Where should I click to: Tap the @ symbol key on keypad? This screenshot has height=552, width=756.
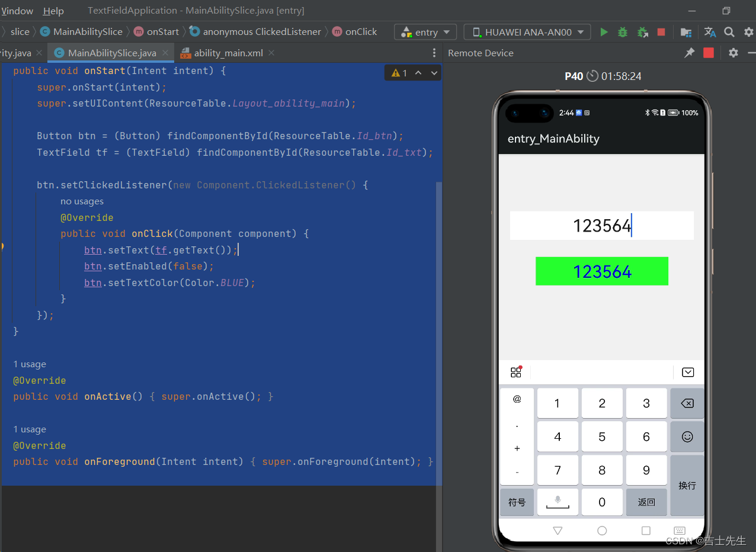(517, 399)
